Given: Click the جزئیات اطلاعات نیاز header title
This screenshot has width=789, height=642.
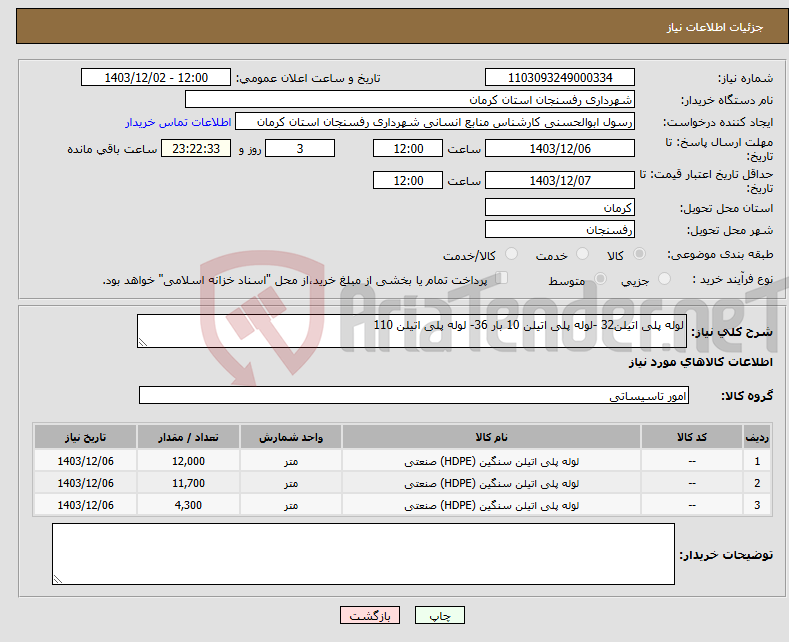Looking at the screenshot, I should coord(715,27).
